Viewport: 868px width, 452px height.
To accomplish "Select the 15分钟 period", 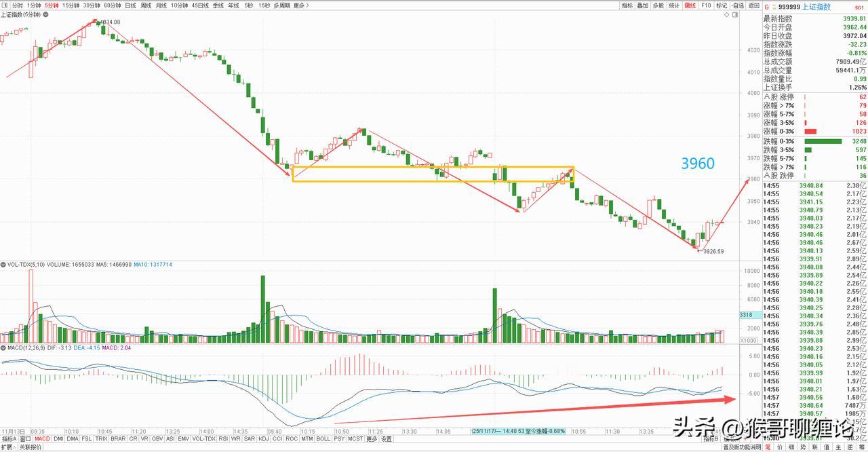I will (71, 5).
